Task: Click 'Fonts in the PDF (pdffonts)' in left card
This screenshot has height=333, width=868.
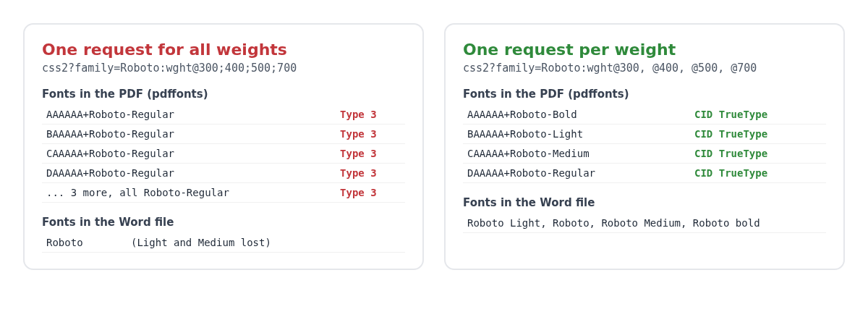Action: [125, 94]
